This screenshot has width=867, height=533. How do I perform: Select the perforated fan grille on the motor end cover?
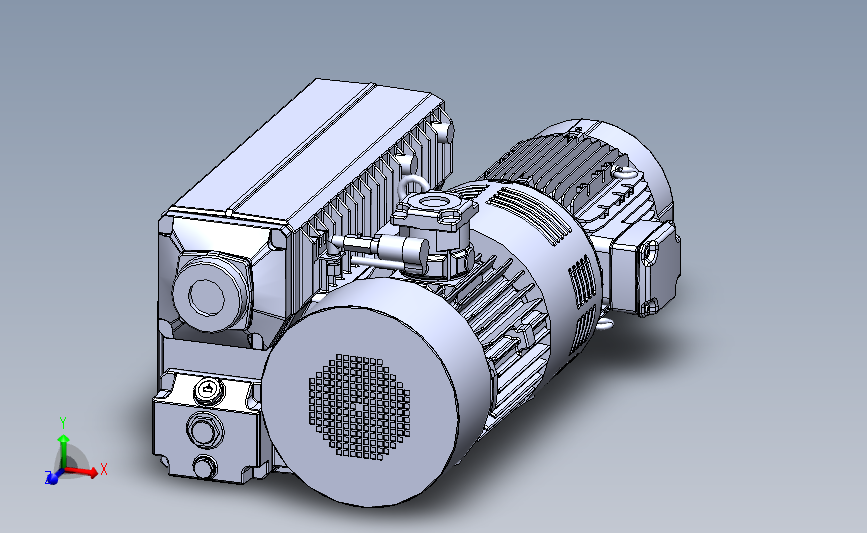359,407
